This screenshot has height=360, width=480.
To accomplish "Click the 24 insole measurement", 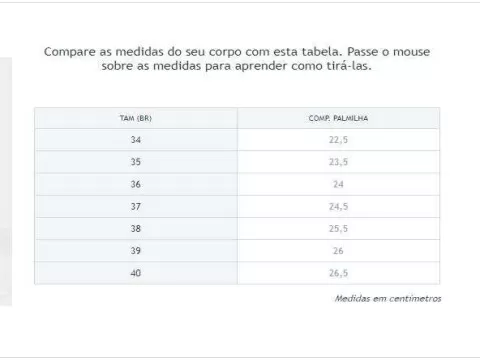I will pyautogui.click(x=338, y=184).
